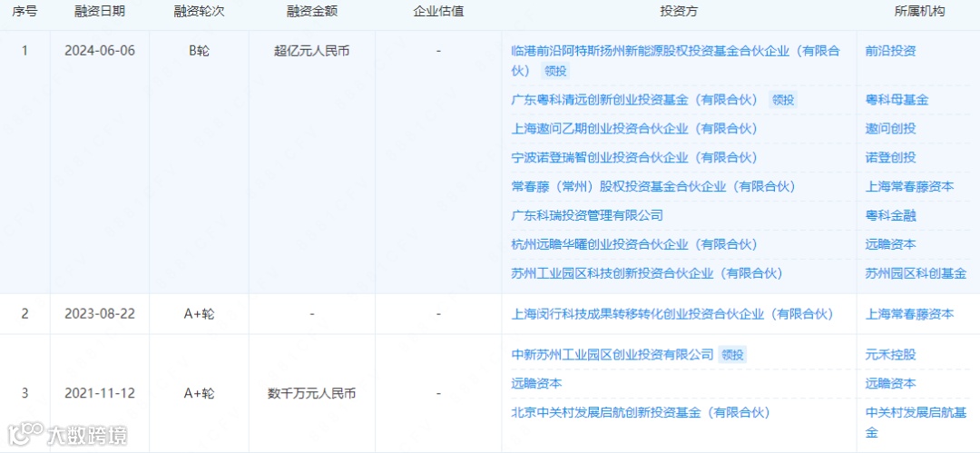Select the date 2023-08-22

click(x=100, y=314)
